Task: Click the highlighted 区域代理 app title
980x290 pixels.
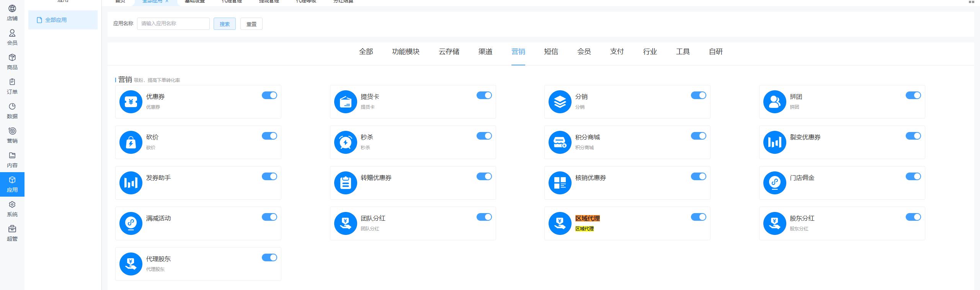Action: [x=588, y=218]
